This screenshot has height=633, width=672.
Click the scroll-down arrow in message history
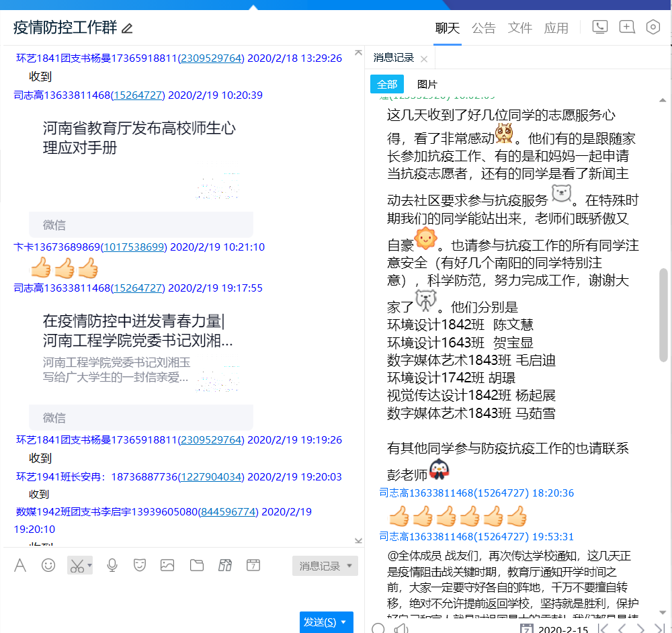tap(663, 612)
